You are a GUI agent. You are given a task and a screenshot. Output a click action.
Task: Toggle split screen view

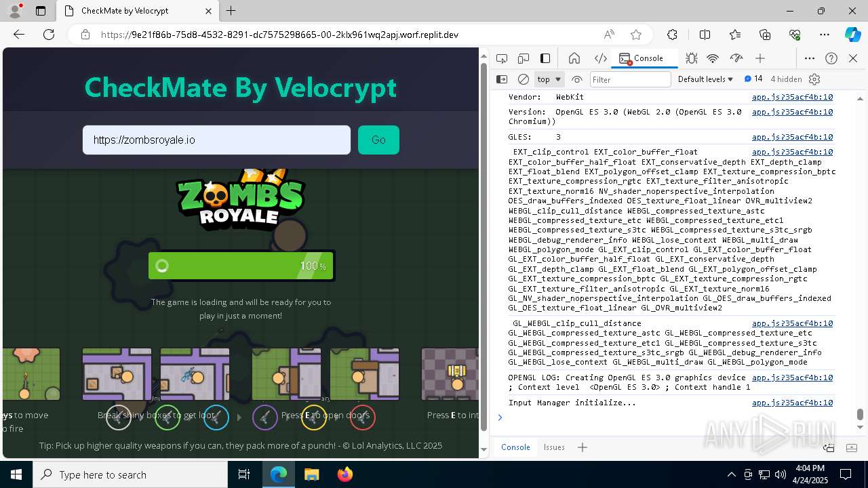(x=705, y=35)
